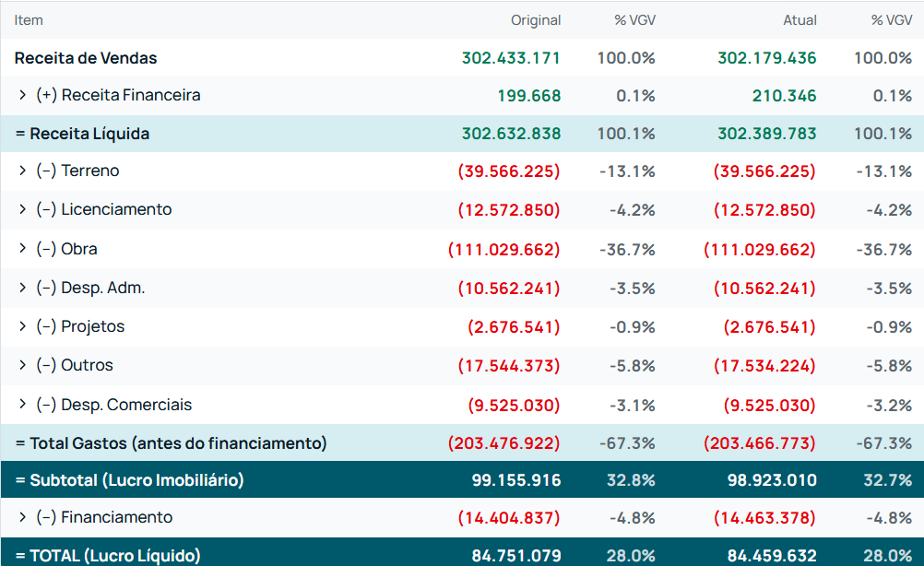Expand the Outros row chevron
The width and height of the screenshot is (924, 566).
tap(22, 365)
